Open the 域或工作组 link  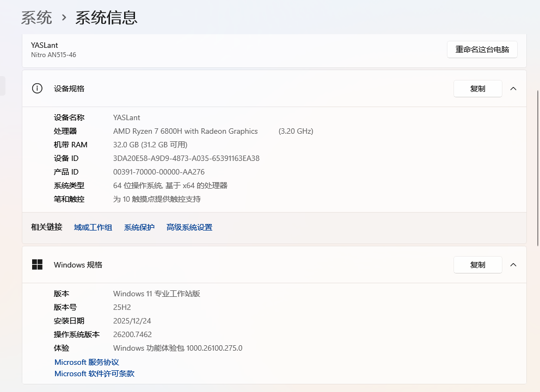[x=93, y=227]
